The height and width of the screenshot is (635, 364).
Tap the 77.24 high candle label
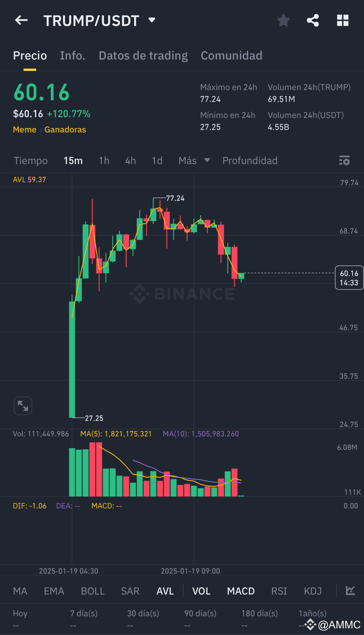175,198
